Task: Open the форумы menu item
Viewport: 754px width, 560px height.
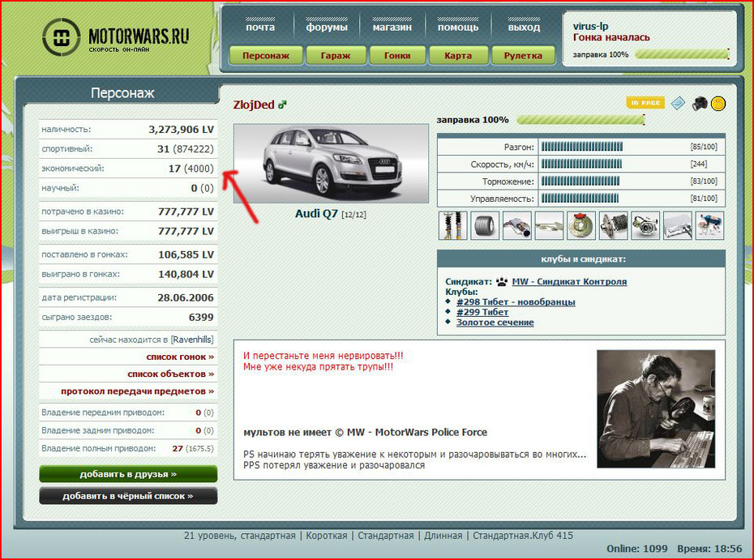Action: pyautogui.click(x=327, y=27)
